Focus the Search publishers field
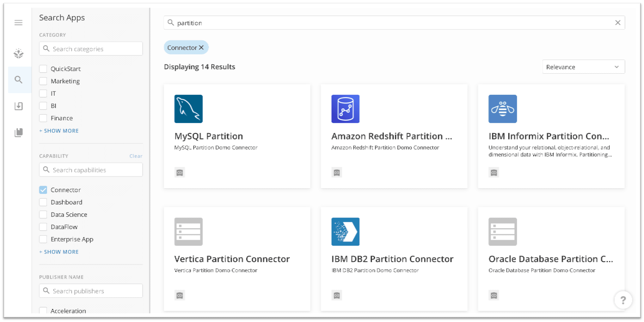644x322 pixels. 91,291
